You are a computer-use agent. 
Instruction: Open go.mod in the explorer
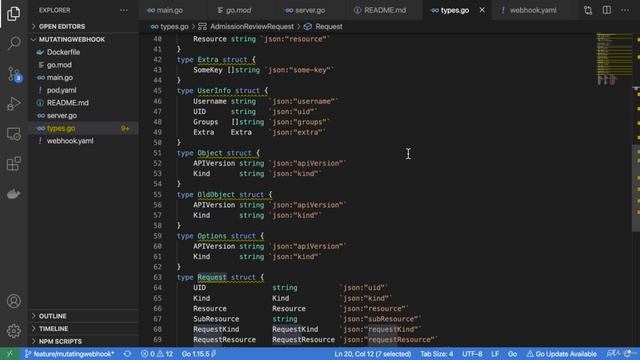(83, 65)
